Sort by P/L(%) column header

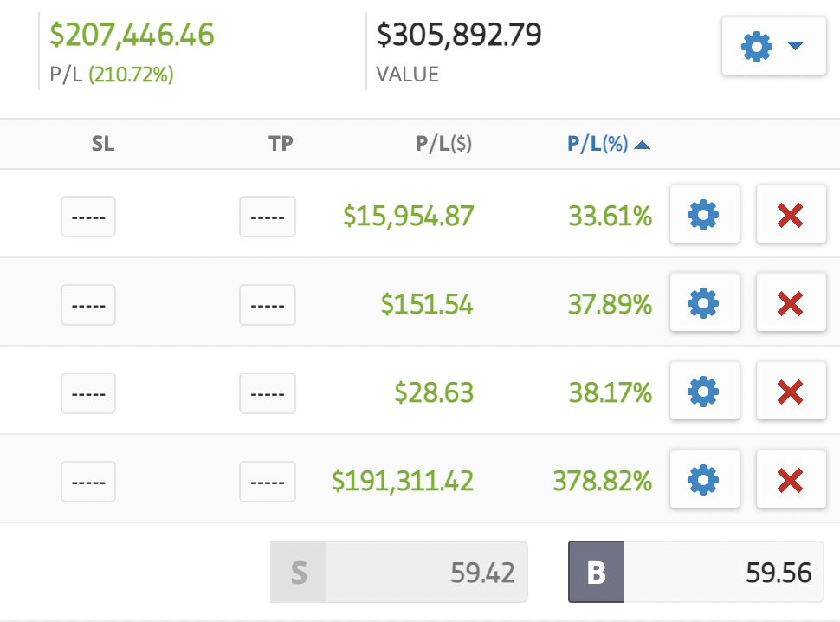click(x=598, y=144)
